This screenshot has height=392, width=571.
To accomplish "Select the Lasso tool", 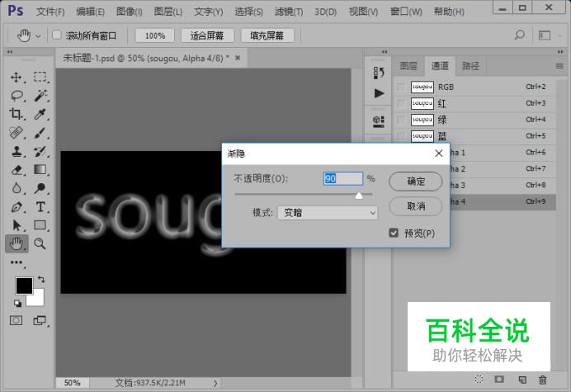I will 17,96.
